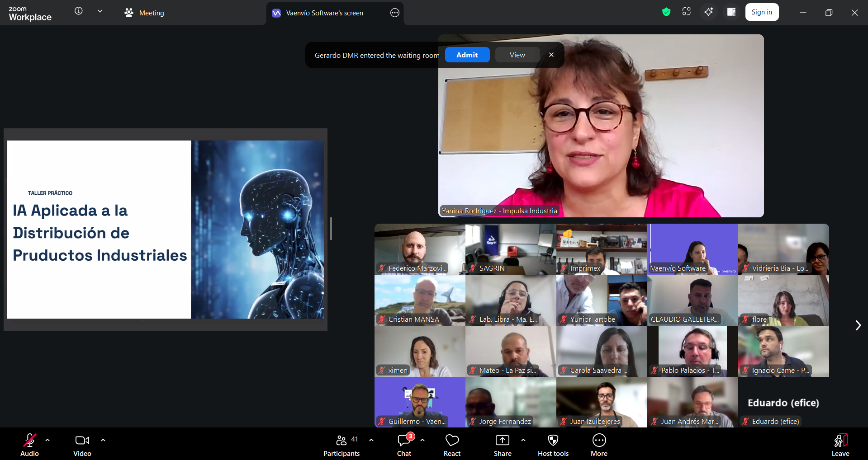
Task: Go to next page of participant thumbnails
Action: coord(858,325)
